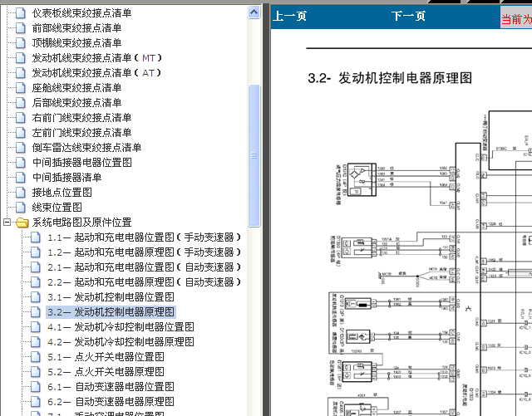Click the page icon beside 顶棚线束绞接点清单
This screenshot has height=416, width=532.
tap(20, 43)
